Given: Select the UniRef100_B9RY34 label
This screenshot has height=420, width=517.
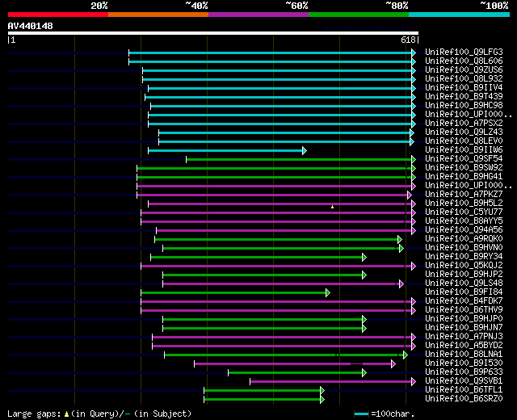Looking at the screenshot, I should 464,257.
